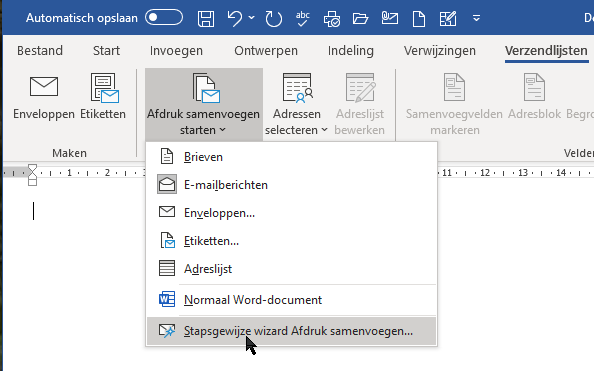The height and width of the screenshot is (371, 594).
Task: Open the print preview icon
Action: click(331, 19)
